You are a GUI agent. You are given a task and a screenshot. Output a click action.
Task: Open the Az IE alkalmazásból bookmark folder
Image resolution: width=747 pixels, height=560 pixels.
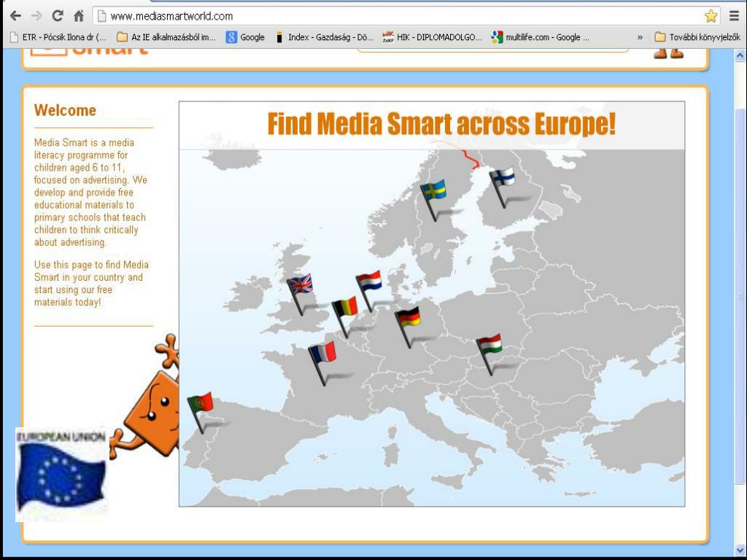(x=166, y=37)
